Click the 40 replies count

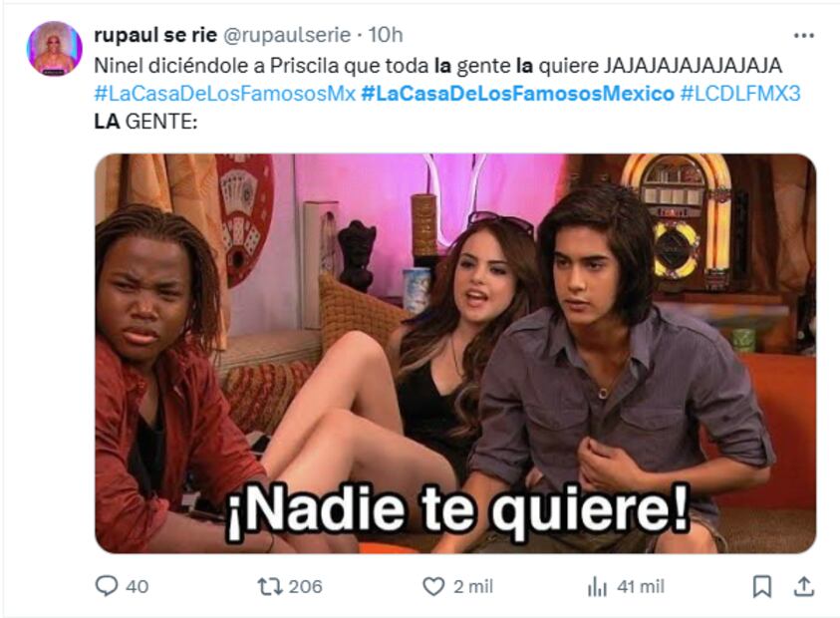[x=138, y=587]
